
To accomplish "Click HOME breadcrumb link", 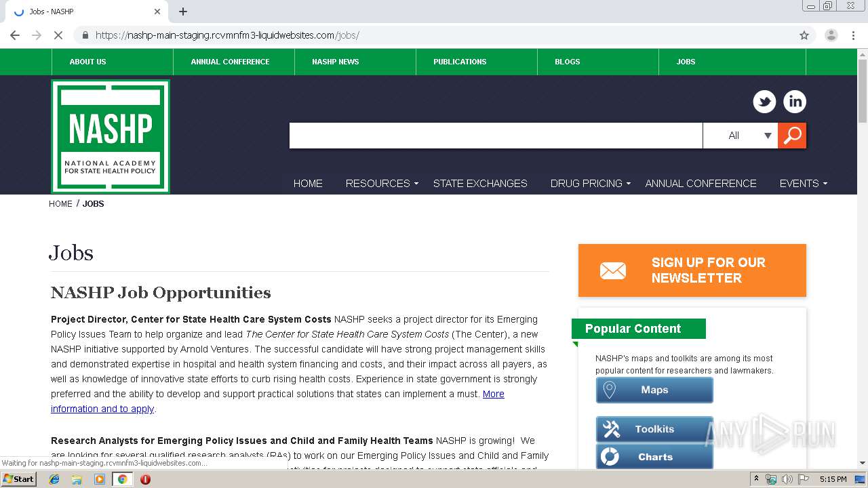I will tap(60, 204).
